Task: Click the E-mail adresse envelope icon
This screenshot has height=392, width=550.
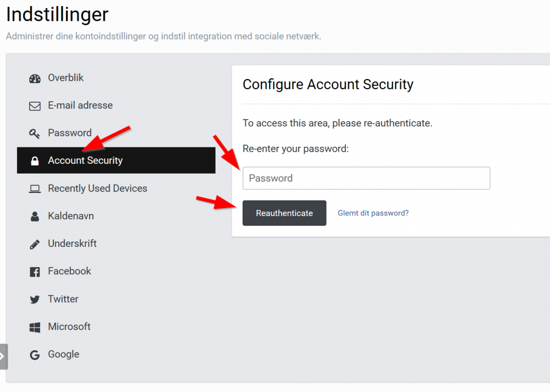Action: point(35,106)
